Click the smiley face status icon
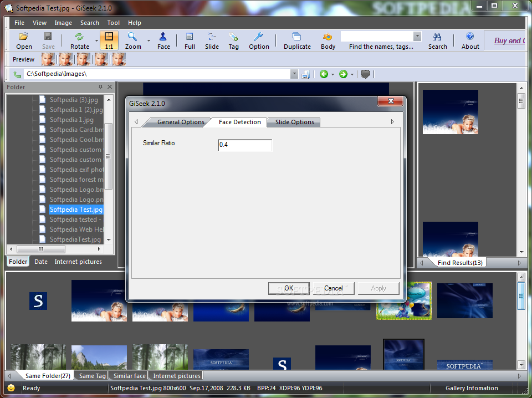 point(11,388)
